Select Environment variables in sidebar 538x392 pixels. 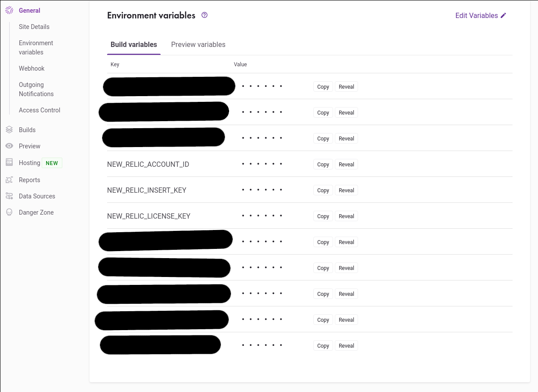tap(36, 47)
